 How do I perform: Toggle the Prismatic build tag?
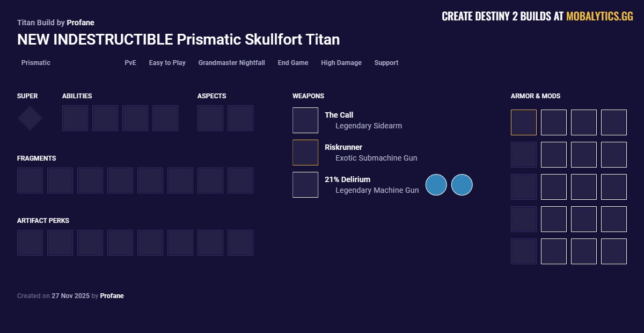point(35,63)
